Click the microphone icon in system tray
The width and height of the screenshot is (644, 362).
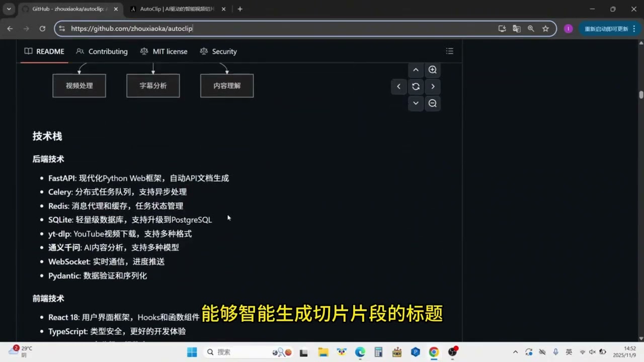click(x=556, y=352)
